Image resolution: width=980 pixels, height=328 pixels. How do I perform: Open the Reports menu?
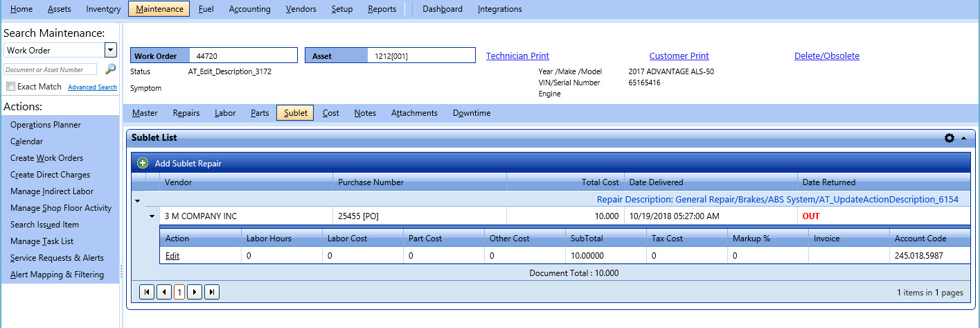382,9
